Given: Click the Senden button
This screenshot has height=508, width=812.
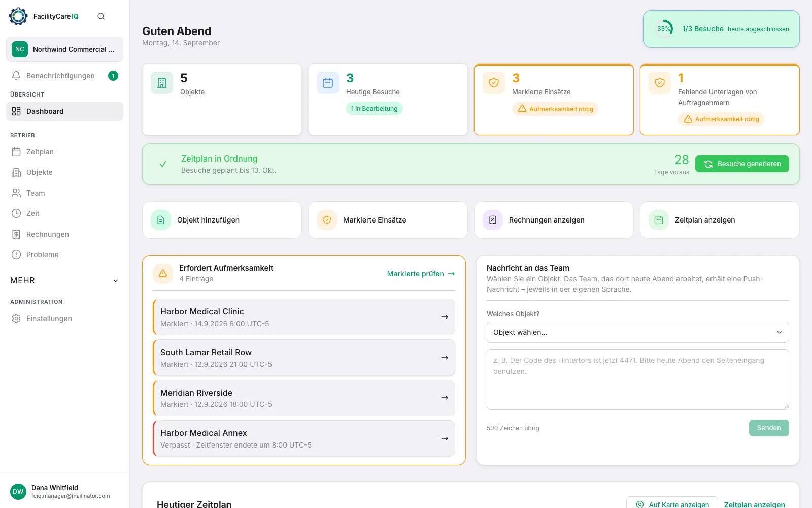Looking at the screenshot, I should click(x=769, y=428).
